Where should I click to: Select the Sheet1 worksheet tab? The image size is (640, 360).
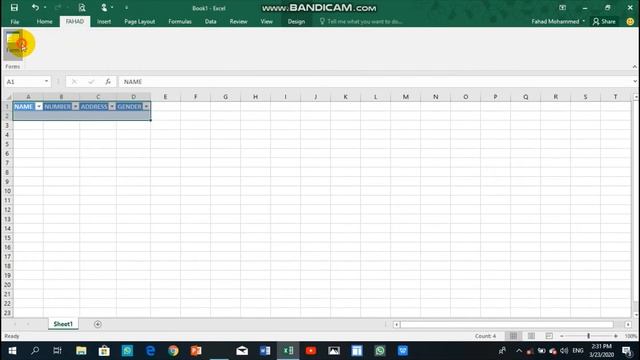pyautogui.click(x=63, y=324)
